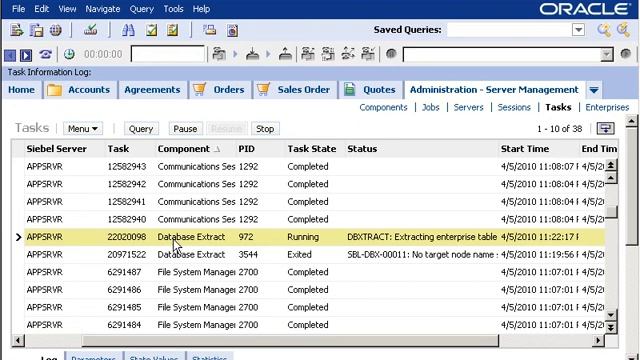Go forward with the blue right-arrow icon
640x360 pixels.
(26, 55)
